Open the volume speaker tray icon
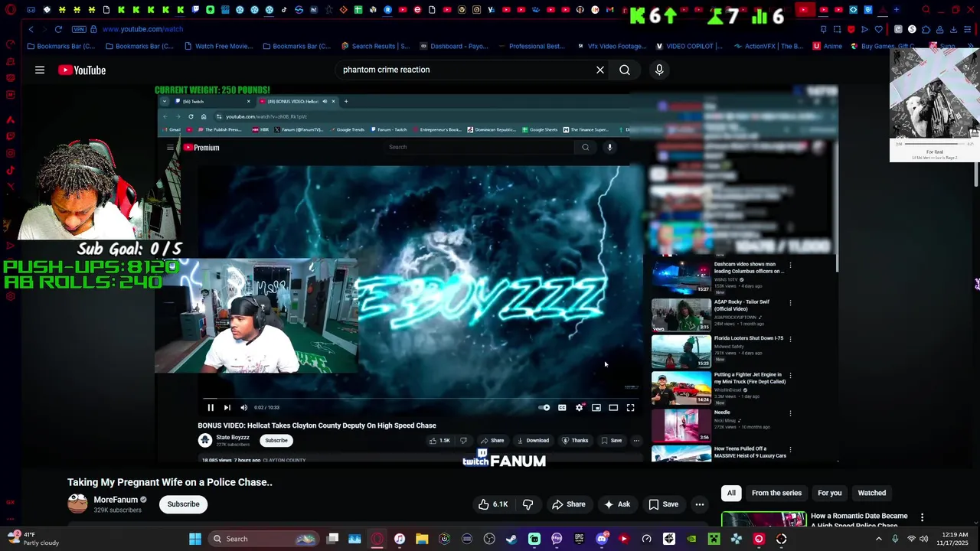 click(924, 539)
